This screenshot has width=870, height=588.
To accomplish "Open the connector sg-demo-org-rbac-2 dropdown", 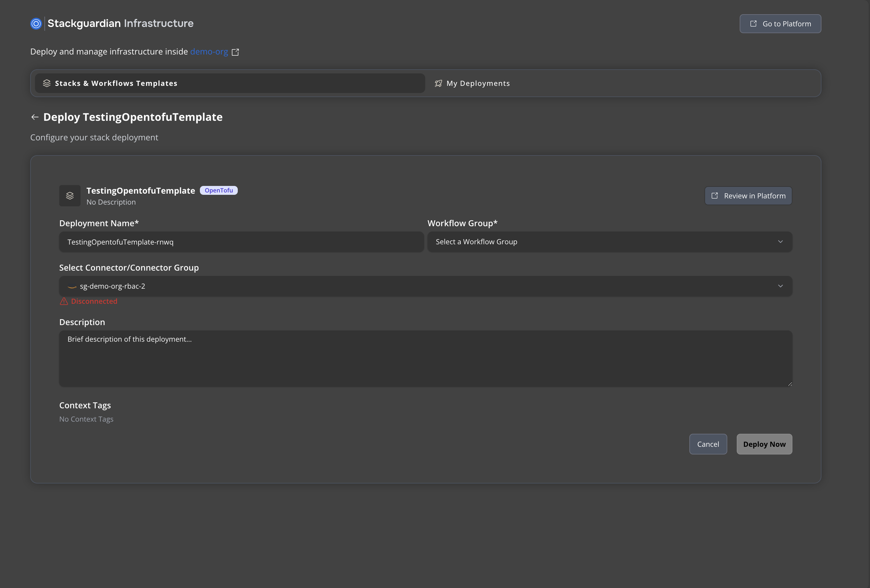I will coord(426,286).
